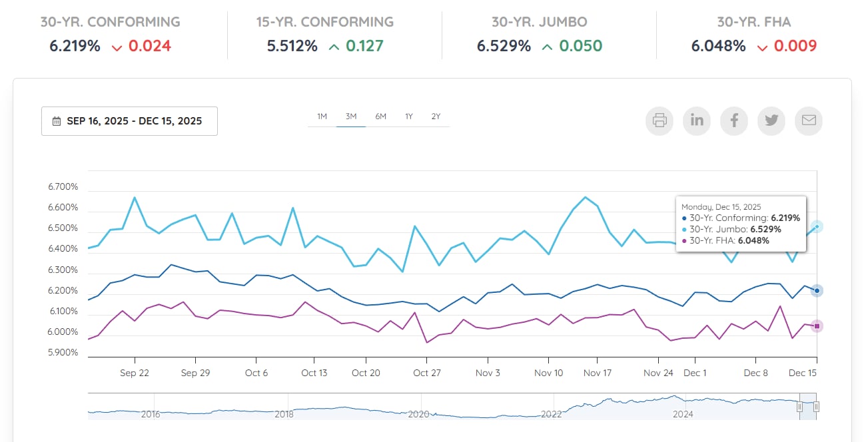Click the calendar icon in date range
The image size is (868, 442).
(x=57, y=121)
